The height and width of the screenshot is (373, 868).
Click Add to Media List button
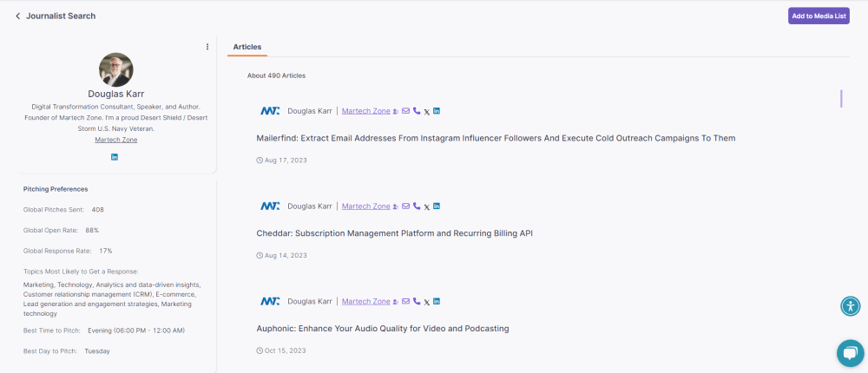tap(819, 16)
